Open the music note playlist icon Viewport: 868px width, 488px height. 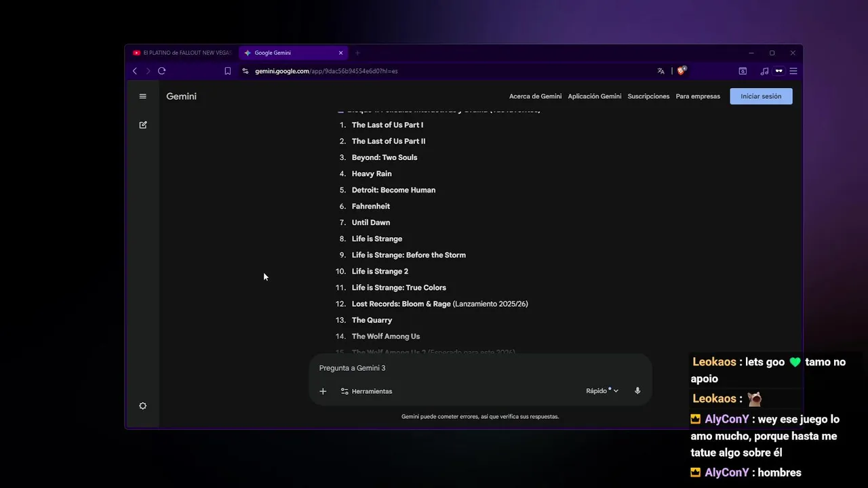764,70
